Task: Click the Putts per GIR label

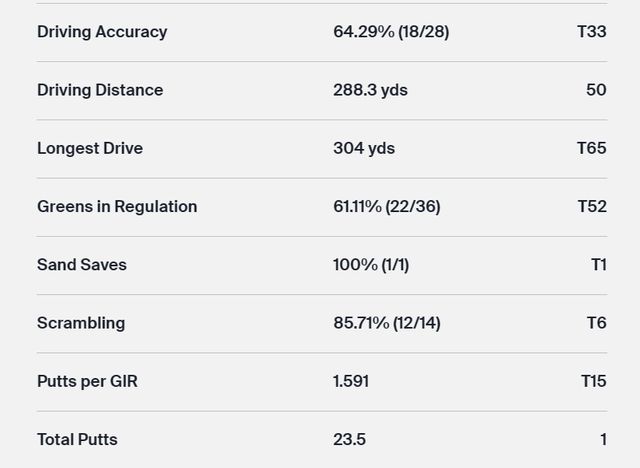Action: click(87, 381)
